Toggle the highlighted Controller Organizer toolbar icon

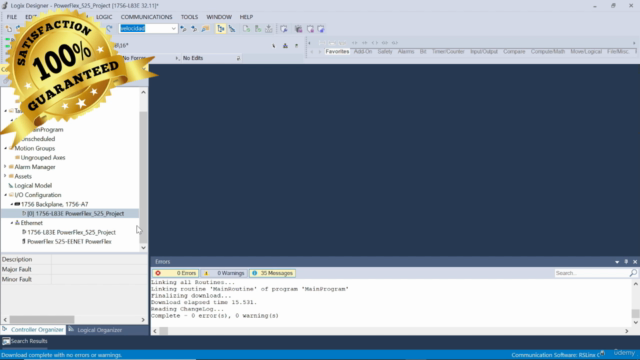click(x=221, y=29)
